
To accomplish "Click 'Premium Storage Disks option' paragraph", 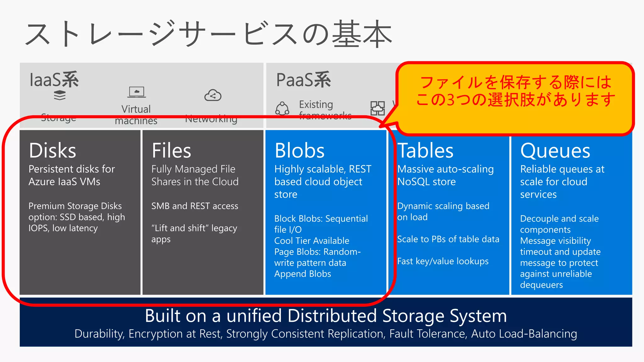I will (x=77, y=217).
